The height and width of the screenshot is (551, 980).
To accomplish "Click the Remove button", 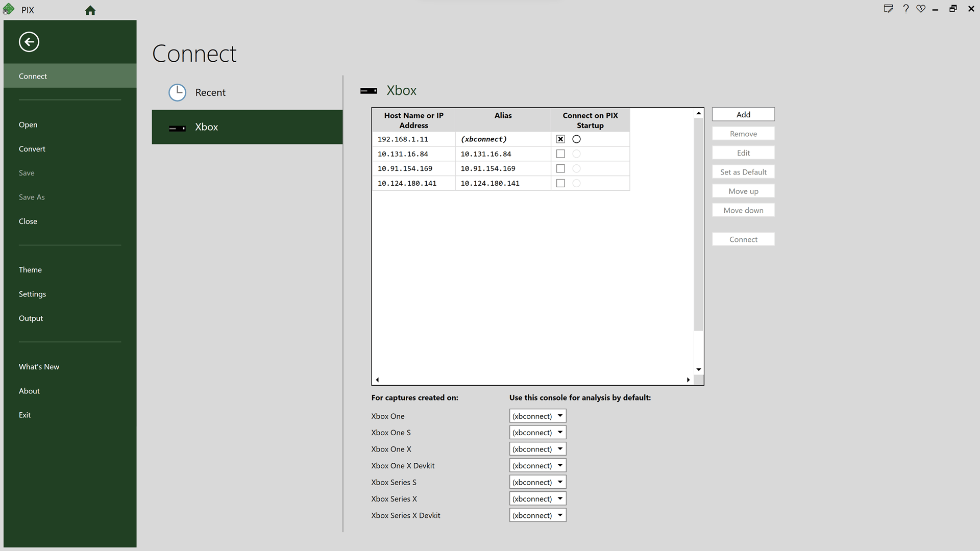I will pyautogui.click(x=743, y=134).
